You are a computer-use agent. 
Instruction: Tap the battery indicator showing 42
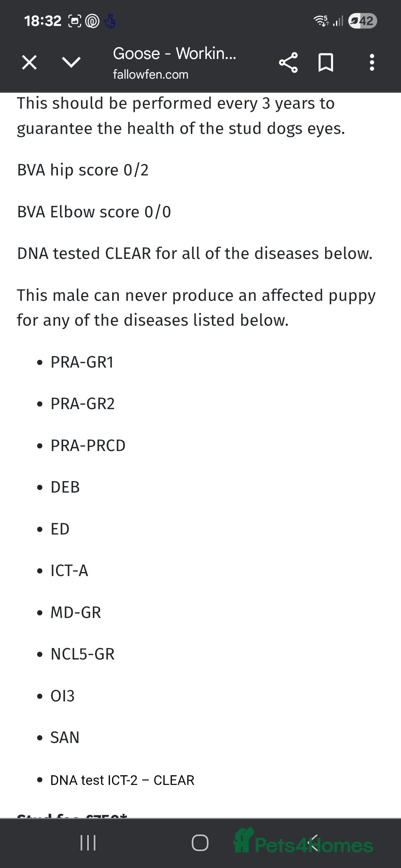click(363, 21)
